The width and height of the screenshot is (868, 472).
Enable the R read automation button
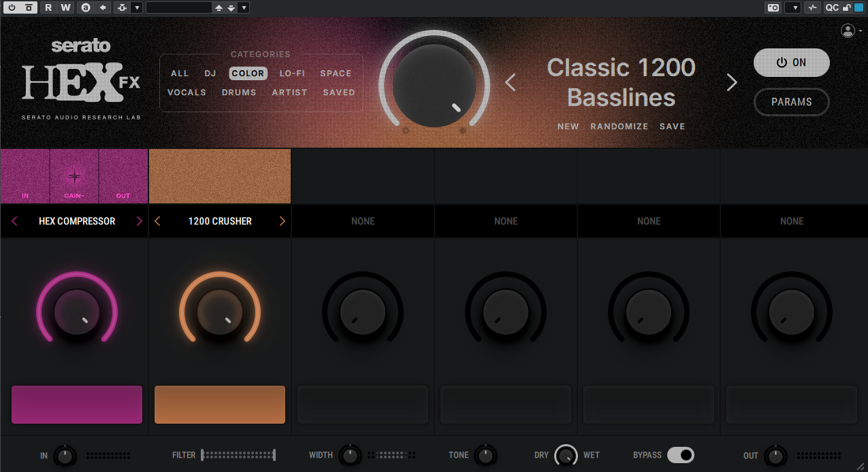coord(49,7)
